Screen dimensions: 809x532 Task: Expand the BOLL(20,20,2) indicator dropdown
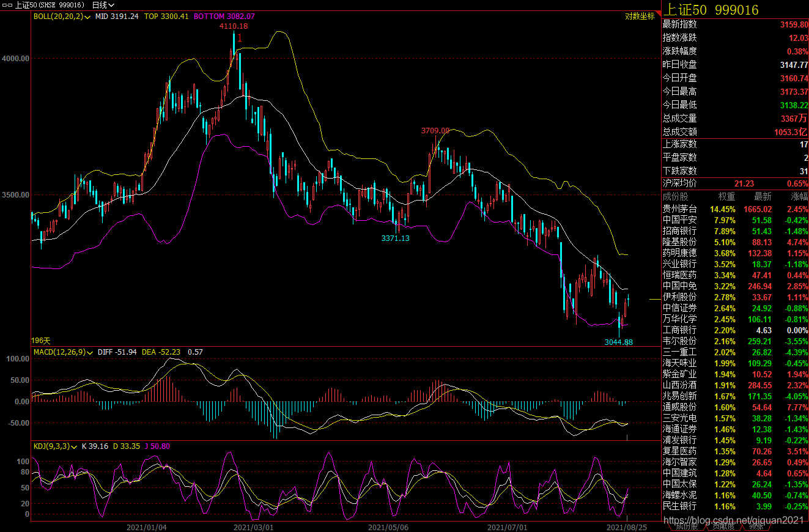[x=62, y=17]
